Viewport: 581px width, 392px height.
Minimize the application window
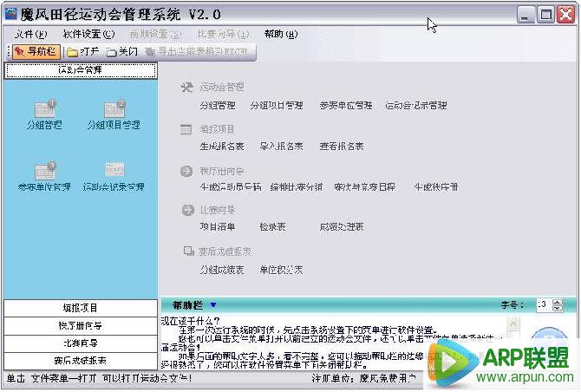click(526, 15)
